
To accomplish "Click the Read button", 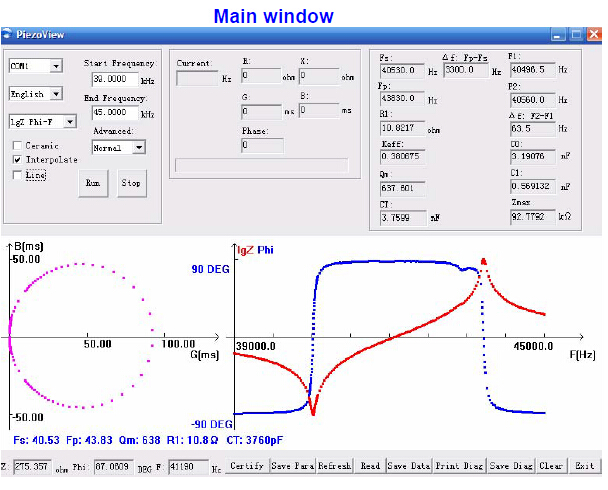I will tap(370, 466).
